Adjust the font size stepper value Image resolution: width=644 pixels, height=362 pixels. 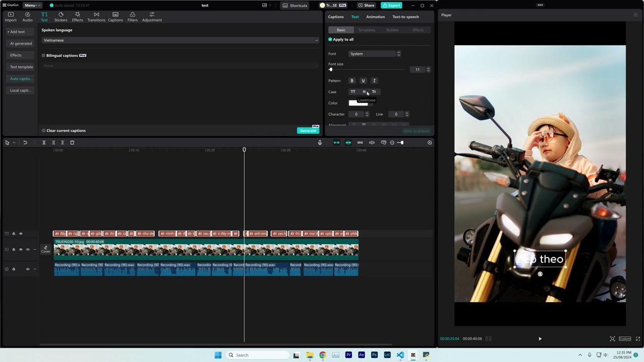tap(428, 69)
